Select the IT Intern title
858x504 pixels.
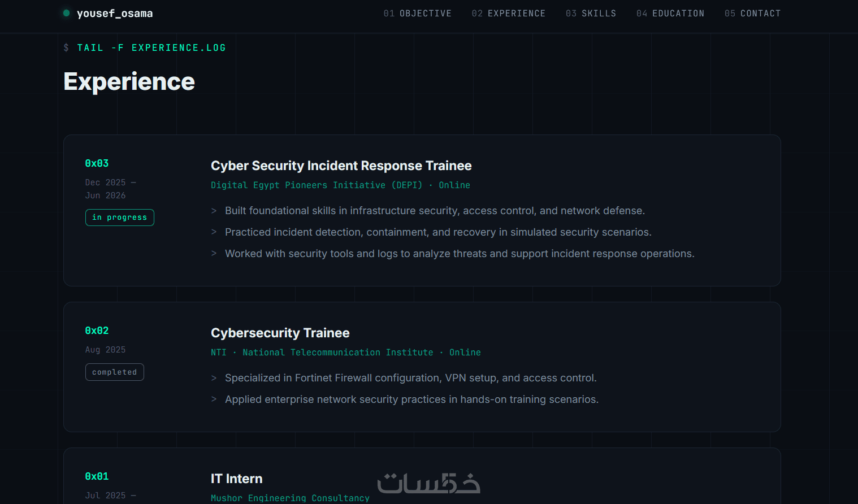point(236,479)
